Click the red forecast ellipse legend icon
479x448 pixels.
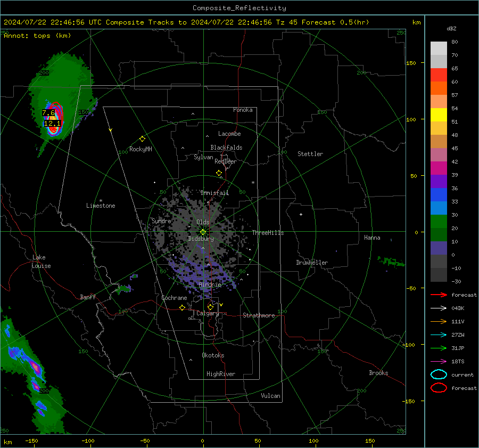(x=439, y=388)
